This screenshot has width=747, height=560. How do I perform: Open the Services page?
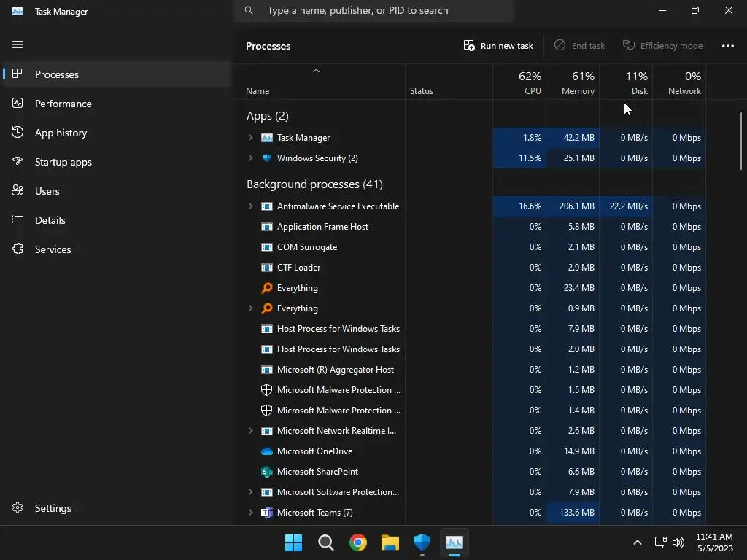tap(116, 249)
